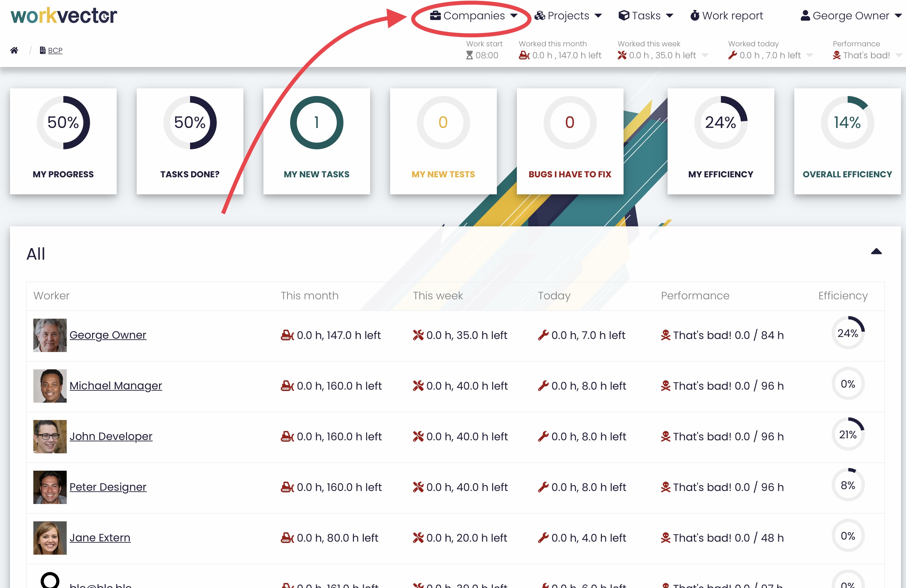Open the Tasks menu

coord(646,16)
